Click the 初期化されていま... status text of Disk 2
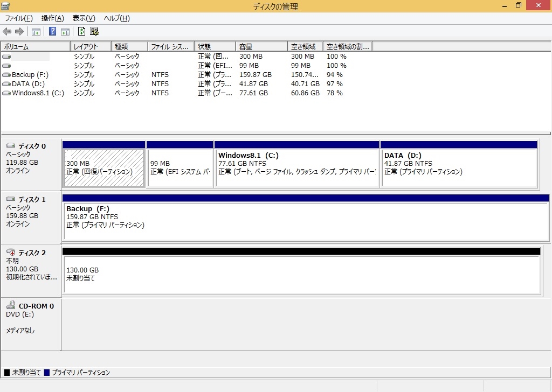Screen dimensions: 552x392 pos(31,277)
